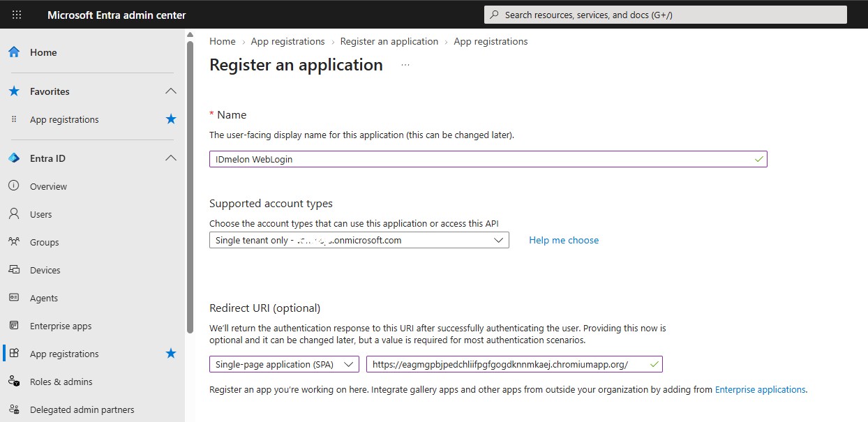The height and width of the screenshot is (422, 868).
Task: Click the search magnifier icon in top bar
Action: [x=495, y=15]
